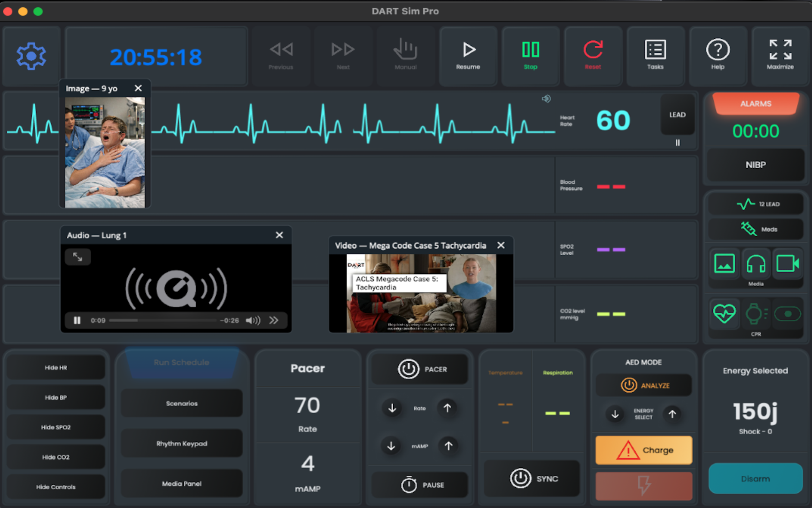
Task: Pause the Lung 1 audio
Action: coord(77,321)
